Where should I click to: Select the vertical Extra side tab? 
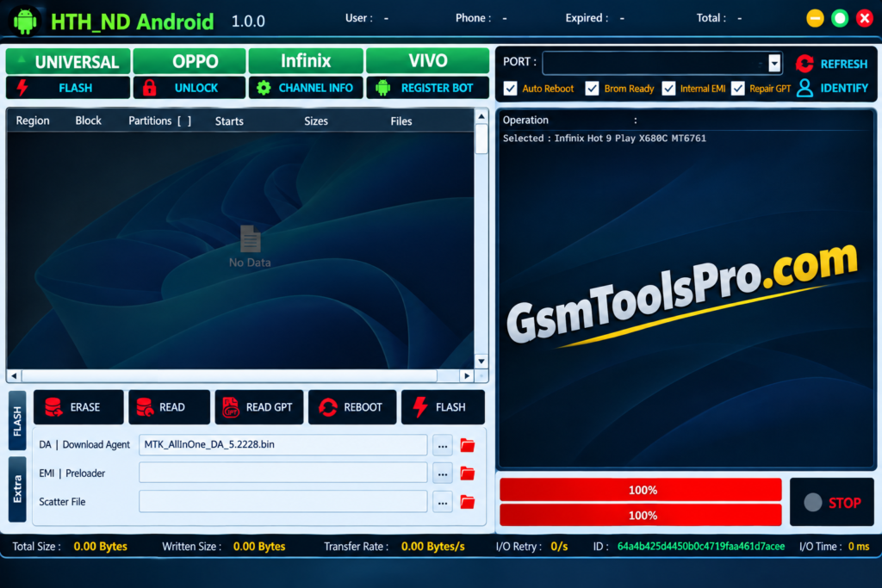pyautogui.click(x=17, y=489)
